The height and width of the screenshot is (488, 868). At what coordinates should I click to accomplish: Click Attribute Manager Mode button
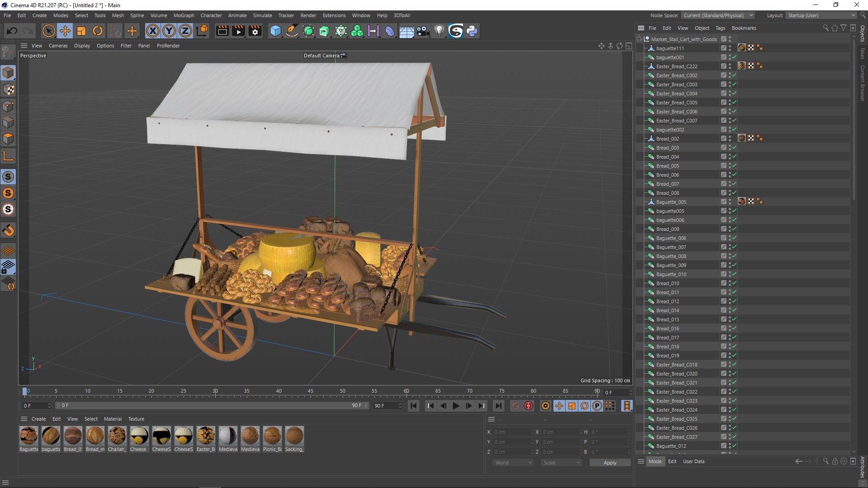click(x=655, y=461)
